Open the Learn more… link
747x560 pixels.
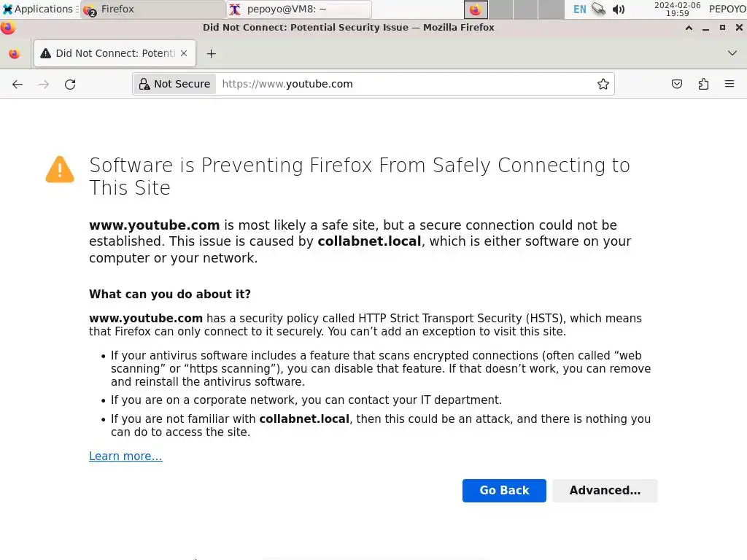(125, 456)
